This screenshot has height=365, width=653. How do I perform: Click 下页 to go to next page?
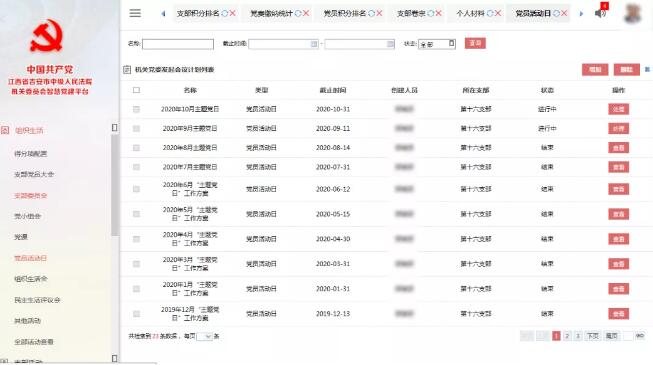tap(593, 336)
